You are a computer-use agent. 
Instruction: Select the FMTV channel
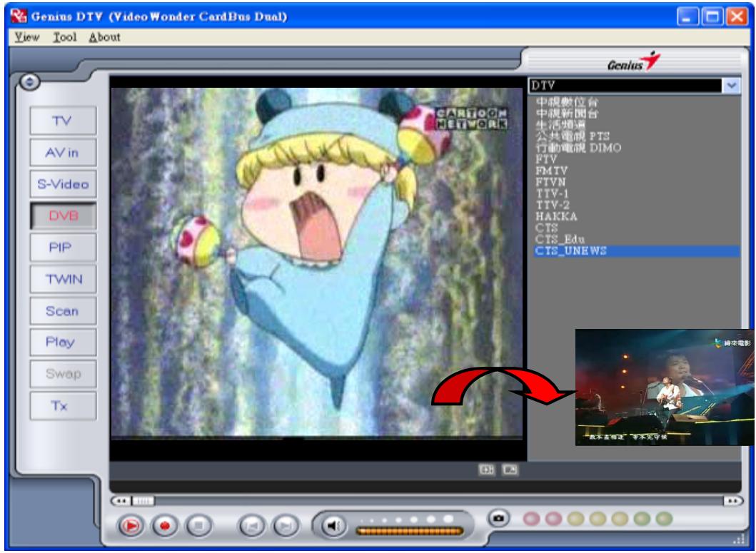click(552, 171)
